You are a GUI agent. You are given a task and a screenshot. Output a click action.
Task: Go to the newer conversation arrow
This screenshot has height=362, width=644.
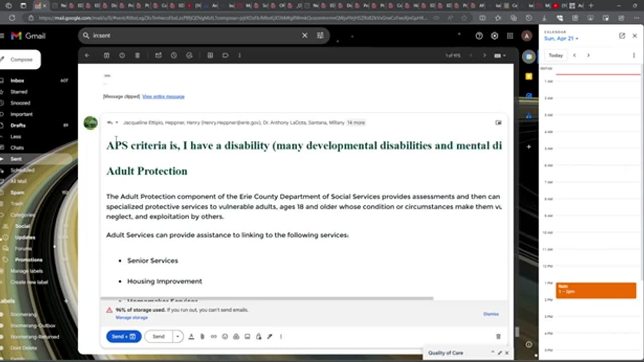[x=471, y=55]
